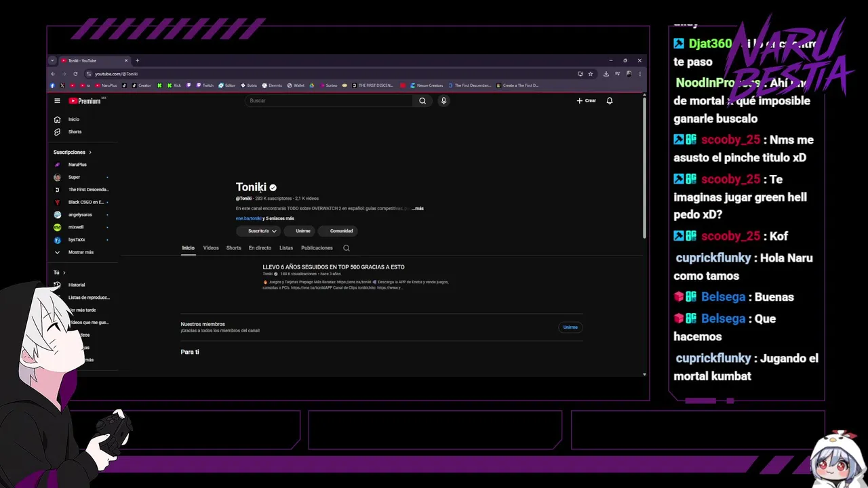Open video LLEVO 6 AÑOS SEGUIDOS title
This screenshot has height=488, width=868.
[334, 267]
